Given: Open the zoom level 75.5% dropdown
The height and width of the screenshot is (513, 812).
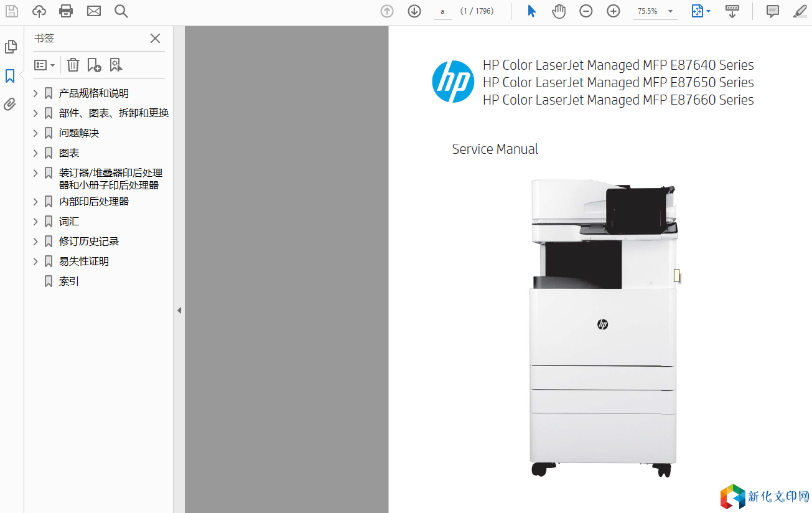Looking at the screenshot, I should (670, 11).
